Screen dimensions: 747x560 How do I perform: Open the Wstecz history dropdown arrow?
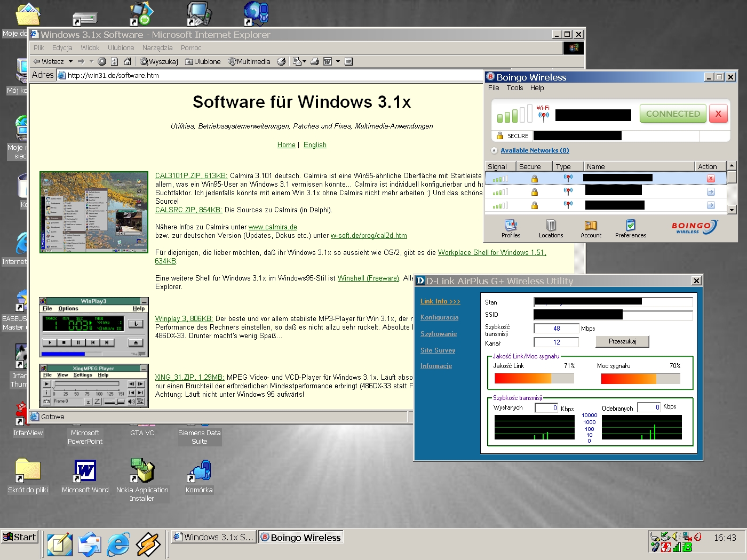(70, 61)
